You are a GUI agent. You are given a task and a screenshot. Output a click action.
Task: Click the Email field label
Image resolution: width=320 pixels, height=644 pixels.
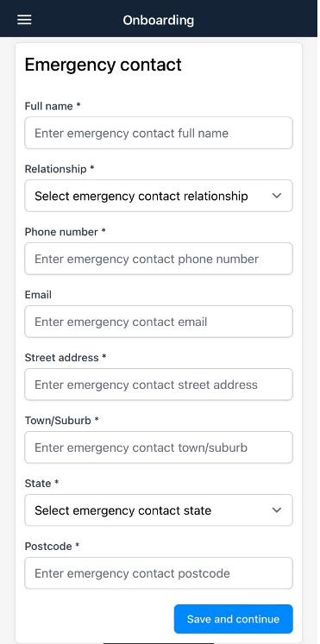38,295
